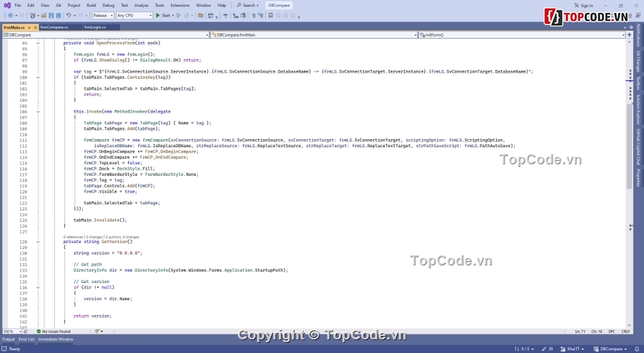644x353 pixels.
Task: Open the Analyze menu
Action: click(141, 5)
